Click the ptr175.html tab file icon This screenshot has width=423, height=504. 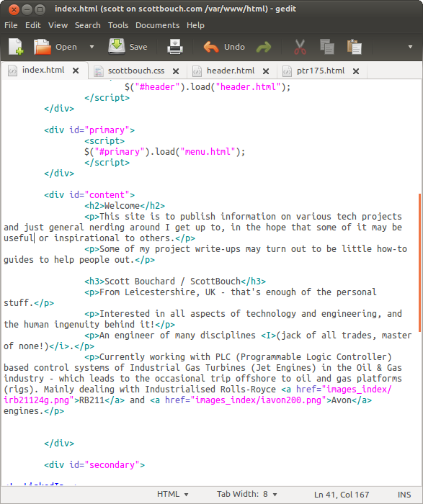[287, 71]
